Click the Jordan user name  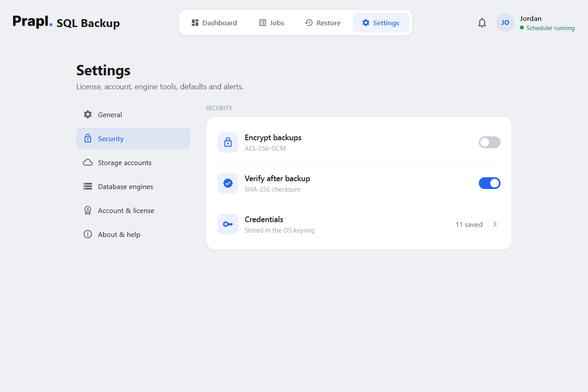point(531,18)
